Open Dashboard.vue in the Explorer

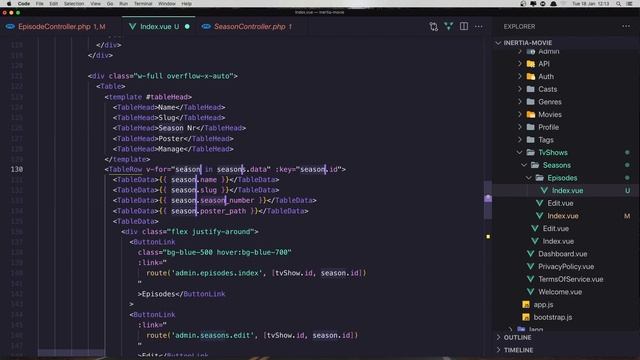[x=562, y=253]
